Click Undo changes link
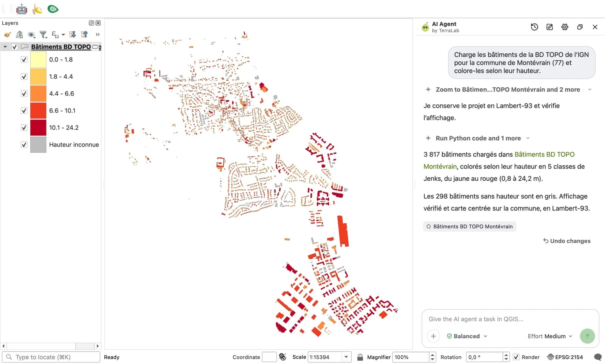This screenshot has height=364, width=605. point(567,241)
